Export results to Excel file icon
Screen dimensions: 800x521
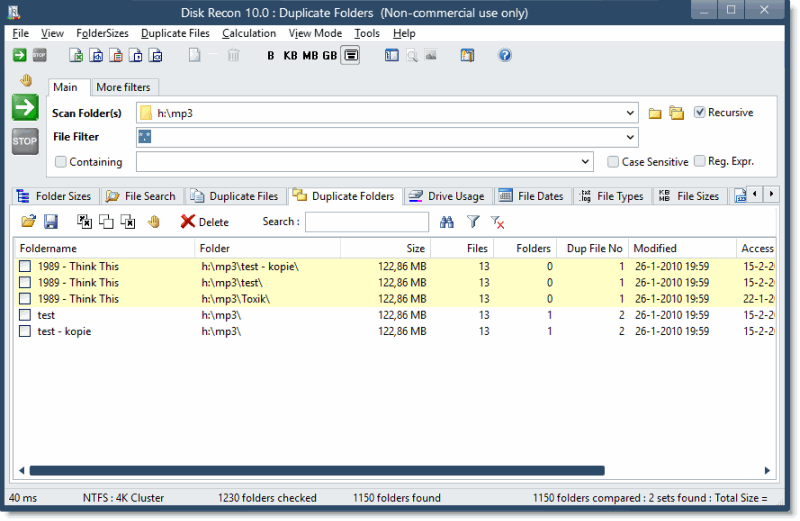[76, 55]
